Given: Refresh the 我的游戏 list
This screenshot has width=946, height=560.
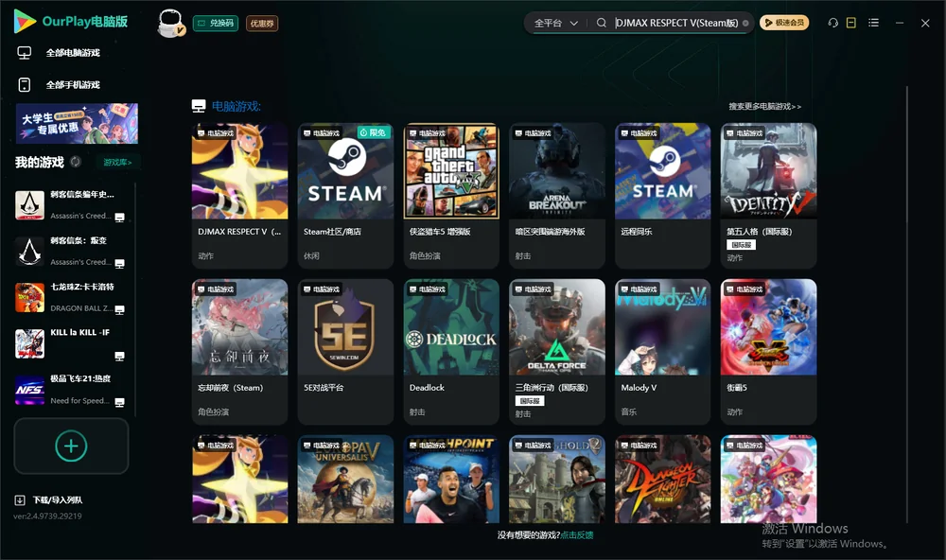Looking at the screenshot, I should coord(76,162).
